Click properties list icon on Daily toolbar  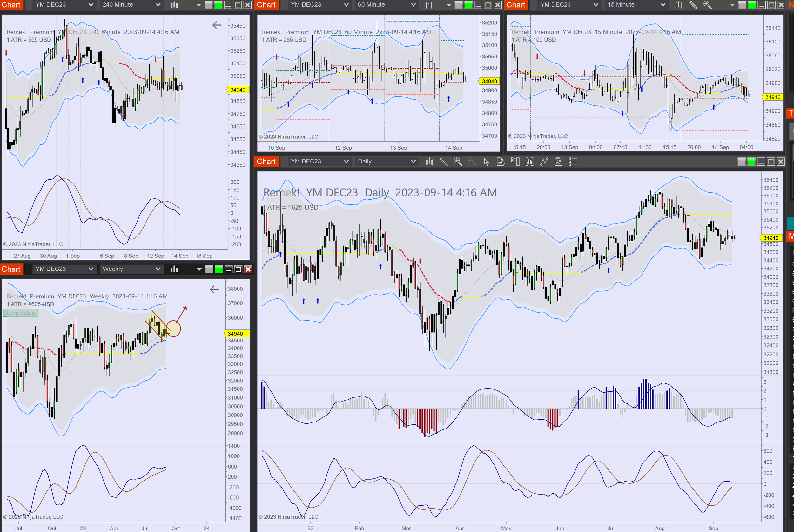tap(573, 162)
